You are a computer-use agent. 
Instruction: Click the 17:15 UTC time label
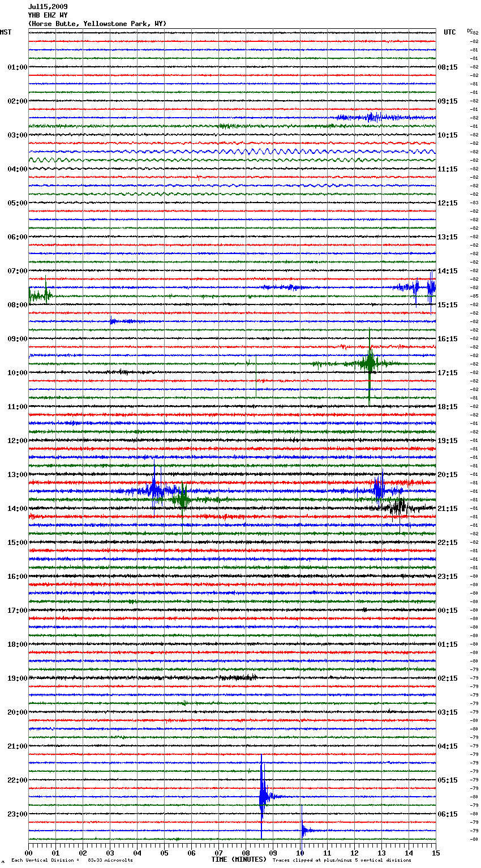pos(448,373)
